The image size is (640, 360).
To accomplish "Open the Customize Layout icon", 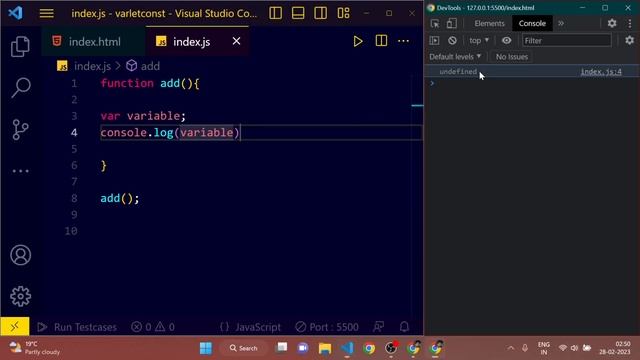I will pos(343,13).
